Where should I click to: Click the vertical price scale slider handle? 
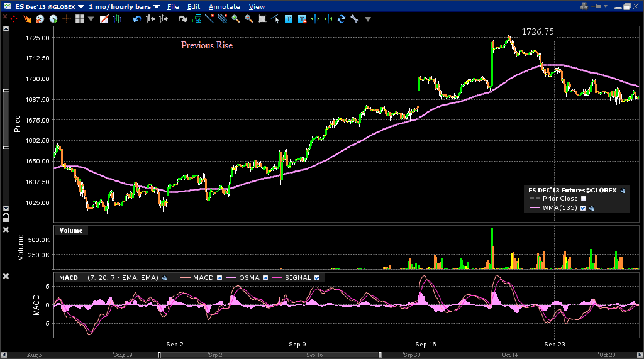point(6,119)
